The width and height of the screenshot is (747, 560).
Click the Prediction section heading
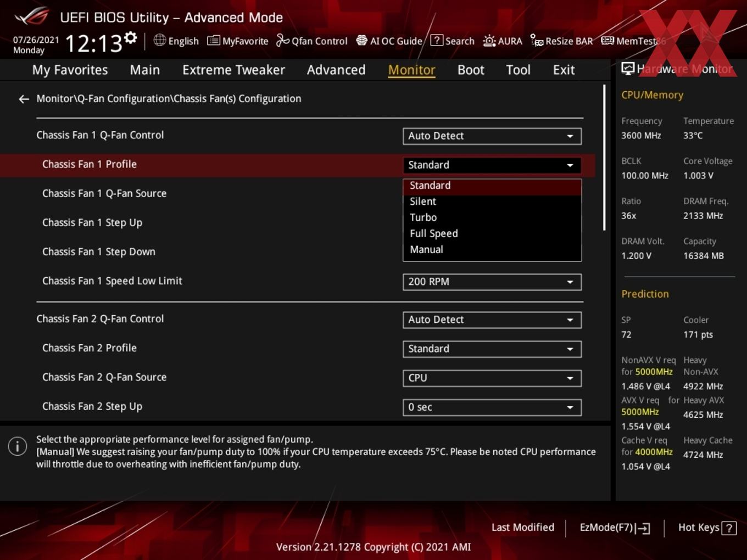click(x=645, y=294)
